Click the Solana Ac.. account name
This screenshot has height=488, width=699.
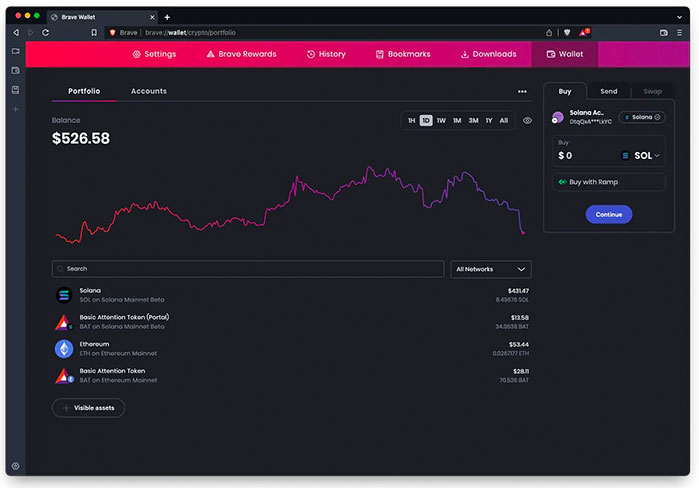tap(586, 113)
